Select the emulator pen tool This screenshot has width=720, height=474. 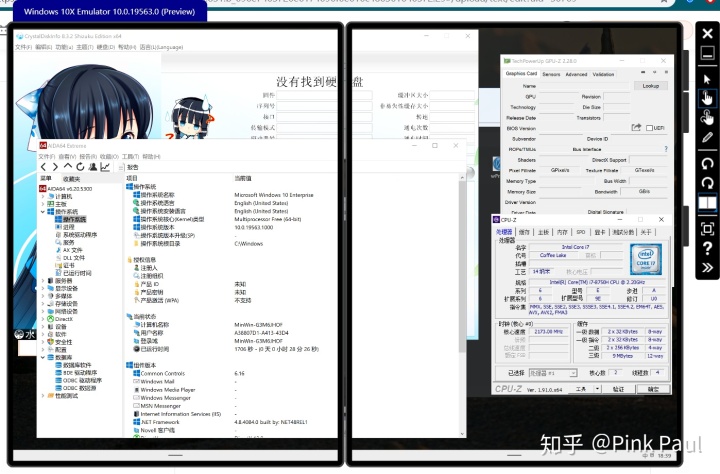click(x=707, y=137)
